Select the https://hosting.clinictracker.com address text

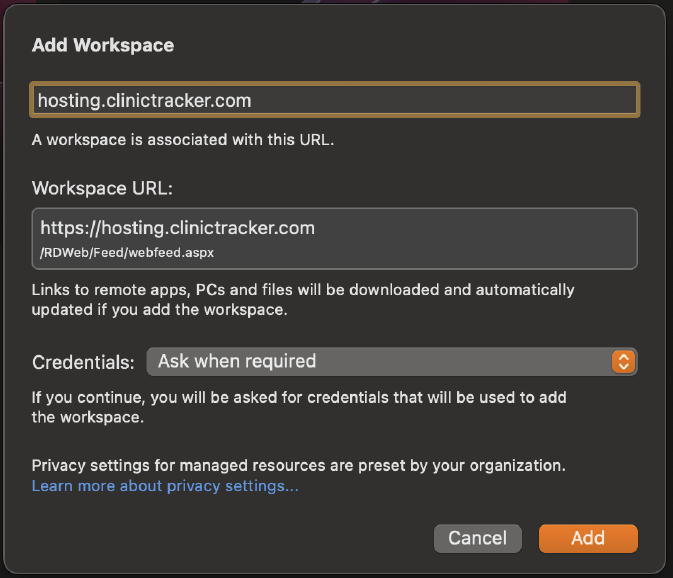pos(178,228)
